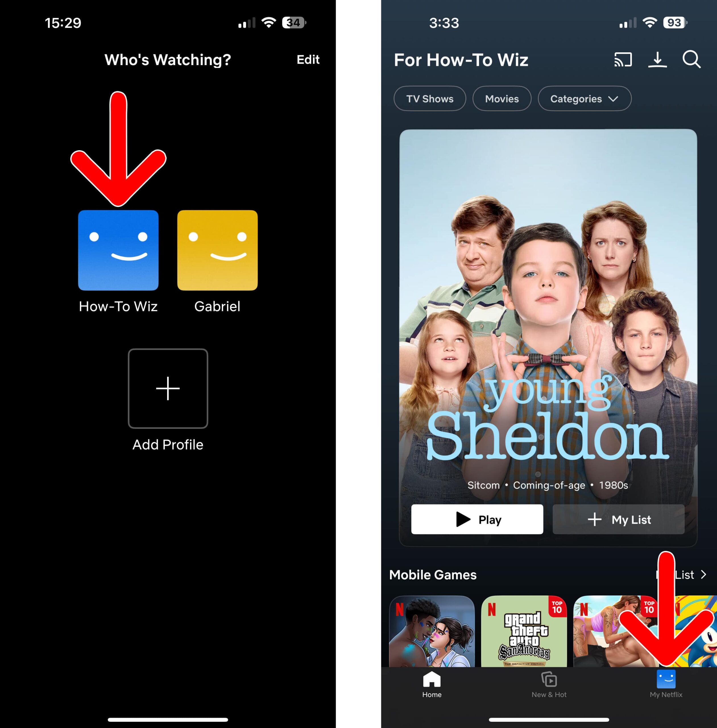Click the Play button for Young Sheldon

(x=477, y=520)
